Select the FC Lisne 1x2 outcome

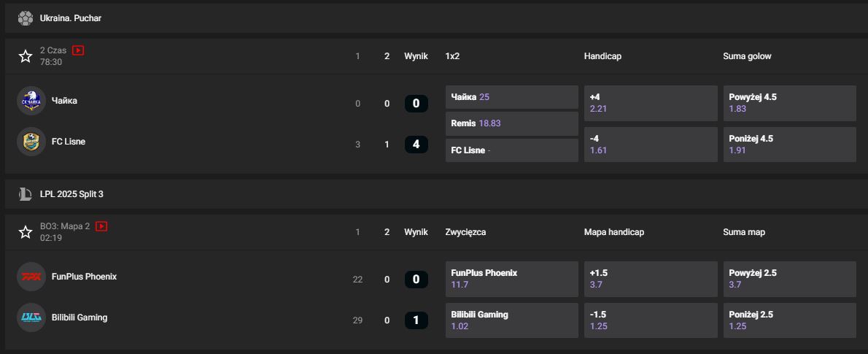click(x=512, y=150)
